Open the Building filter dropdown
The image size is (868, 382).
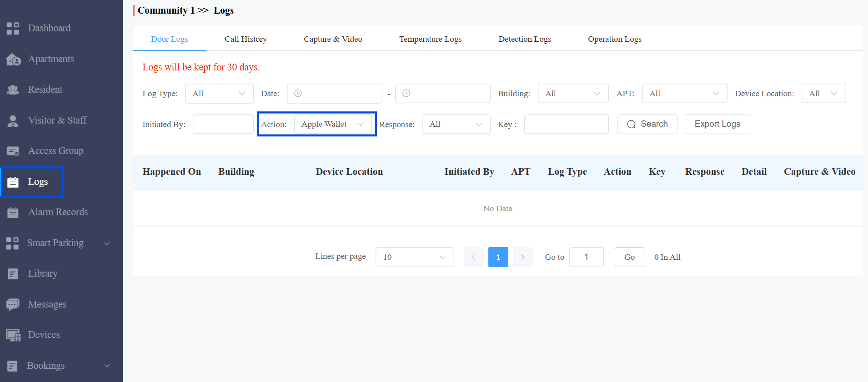pyautogui.click(x=573, y=94)
